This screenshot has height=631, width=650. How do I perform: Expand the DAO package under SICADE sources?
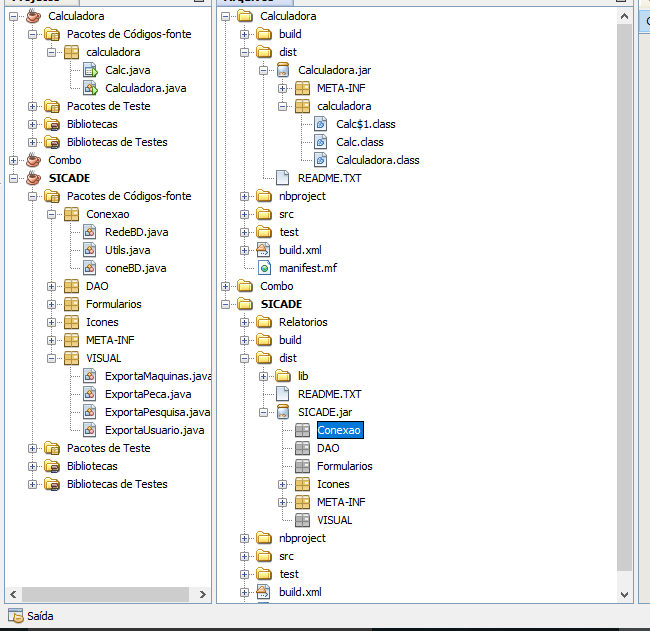[x=51, y=286]
